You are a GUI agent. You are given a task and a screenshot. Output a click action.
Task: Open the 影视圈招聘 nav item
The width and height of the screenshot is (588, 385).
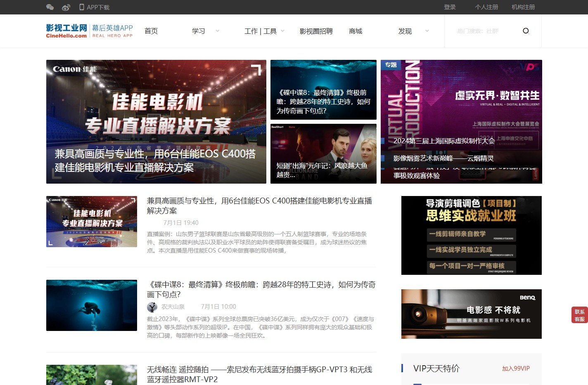316,31
